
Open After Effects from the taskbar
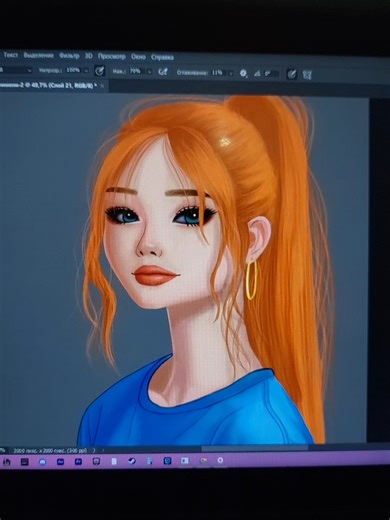tap(60, 462)
